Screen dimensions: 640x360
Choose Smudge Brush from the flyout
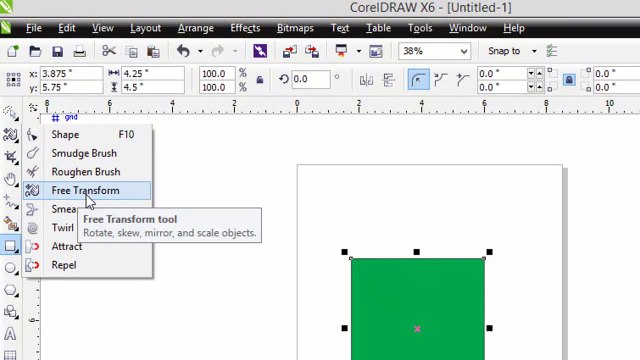click(87, 153)
